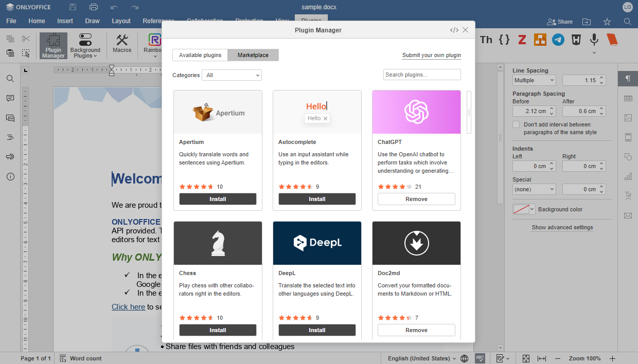The width and height of the screenshot is (638, 364).
Task: Open Table settings in the right sidebar
Action: (x=628, y=98)
